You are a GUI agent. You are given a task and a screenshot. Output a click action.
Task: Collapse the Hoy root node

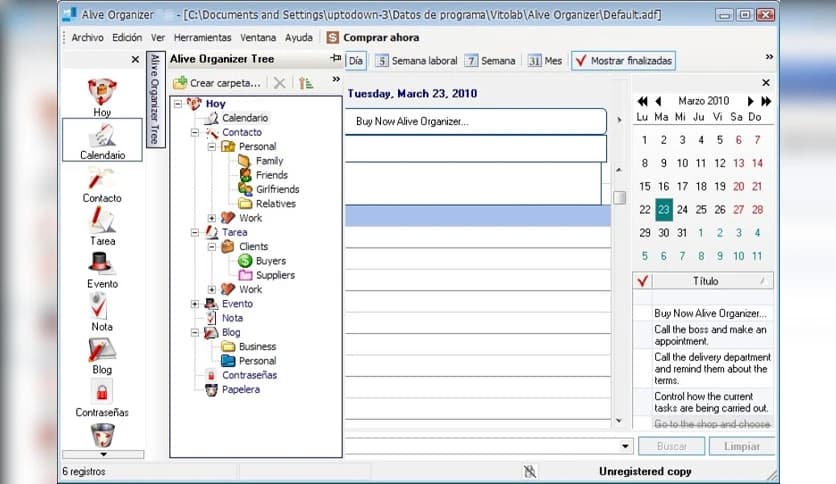pos(178,104)
